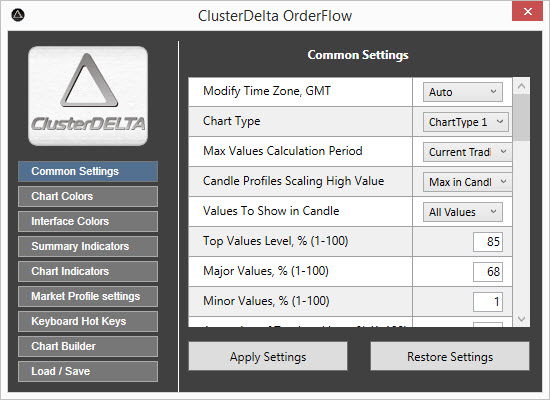Click Apply Settings button
Image resolution: width=550 pixels, height=400 pixels.
[x=268, y=356]
